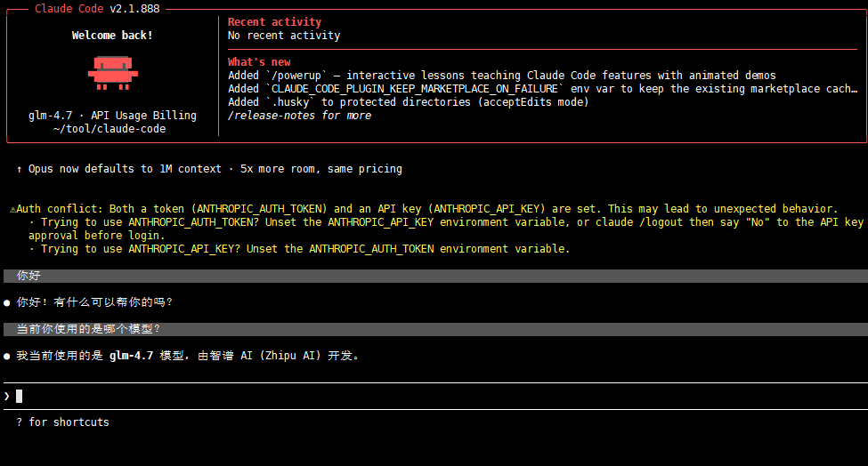868x466 pixels.
Task: Click the up arrow before Opus notice
Action: (x=20, y=169)
